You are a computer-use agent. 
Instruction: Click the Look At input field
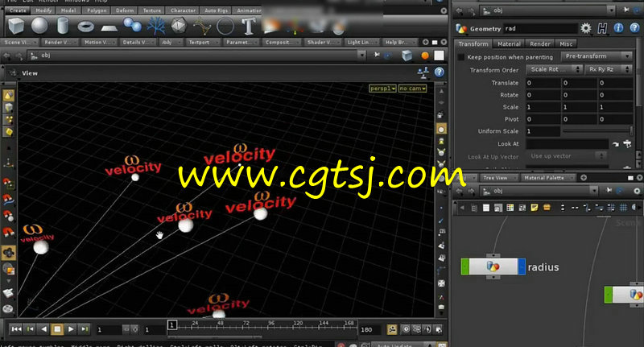pyautogui.click(x=567, y=144)
